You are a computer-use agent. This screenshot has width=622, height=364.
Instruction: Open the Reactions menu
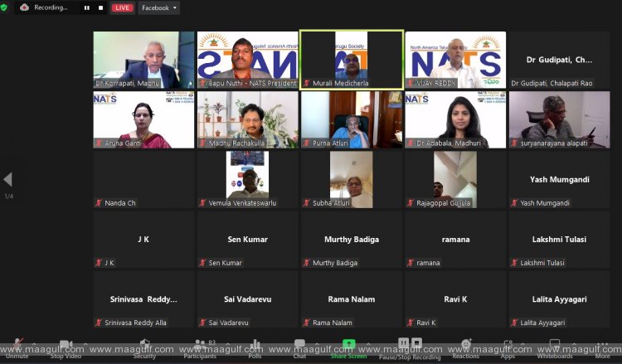(x=466, y=345)
